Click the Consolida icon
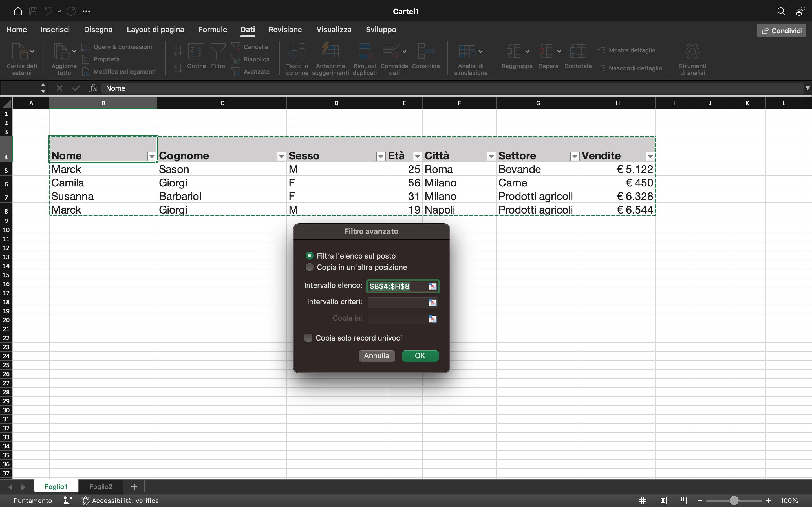 coord(425,59)
